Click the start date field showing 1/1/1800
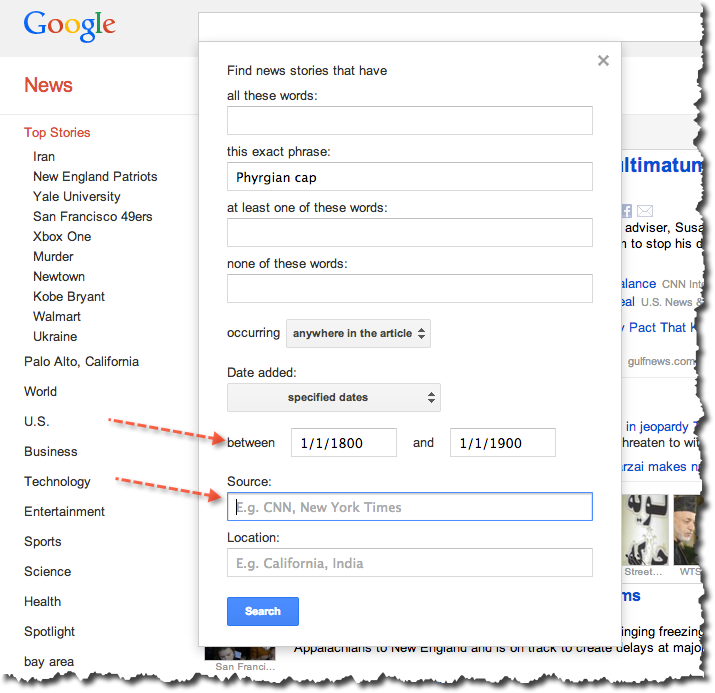 pyautogui.click(x=344, y=442)
